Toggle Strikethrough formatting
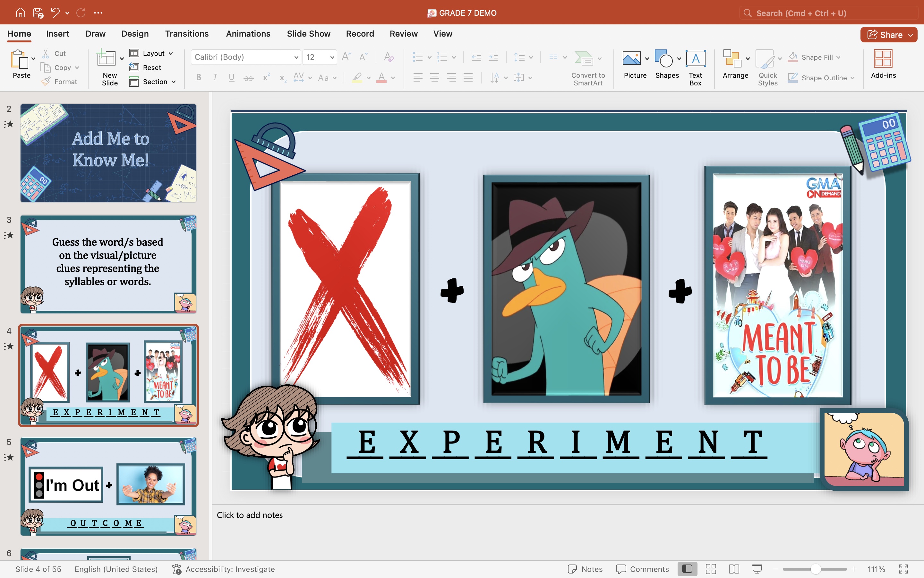Image resolution: width=924 pixels, height=578 pixels. pyautogui.click(x=249, y=78)
